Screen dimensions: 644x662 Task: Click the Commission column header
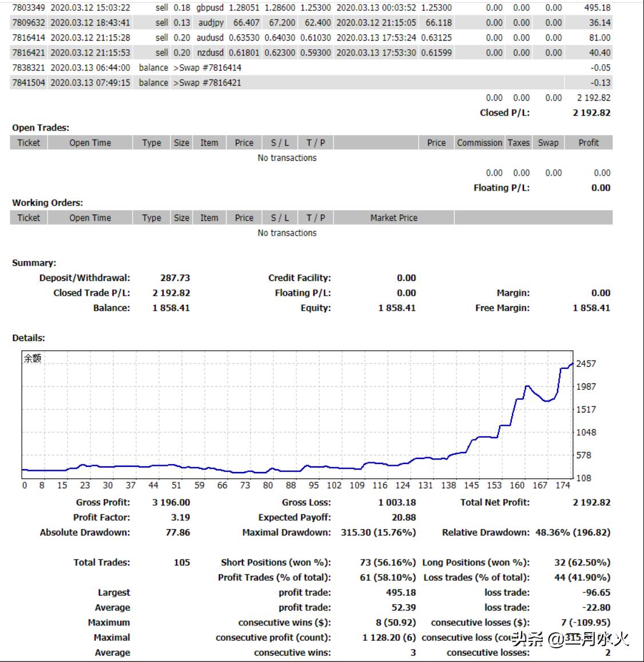point(479,142)
